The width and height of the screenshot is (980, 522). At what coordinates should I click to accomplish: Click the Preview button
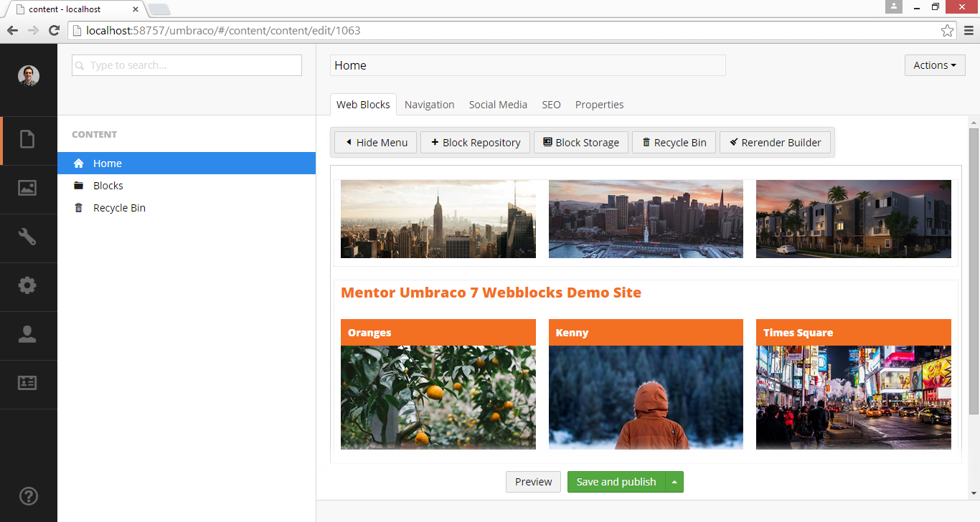pyautogui.click(x=533, y=482)
